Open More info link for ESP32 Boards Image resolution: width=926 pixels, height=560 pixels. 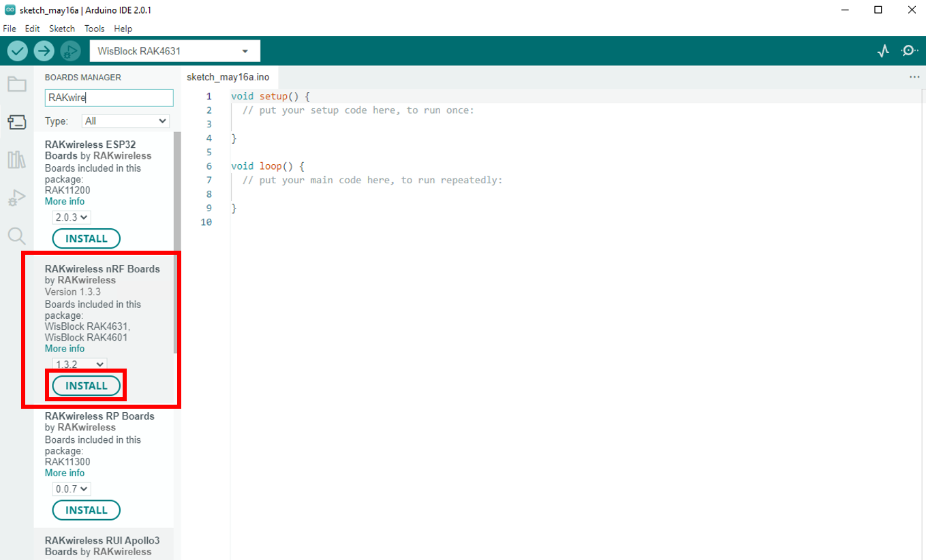[65, 202]
